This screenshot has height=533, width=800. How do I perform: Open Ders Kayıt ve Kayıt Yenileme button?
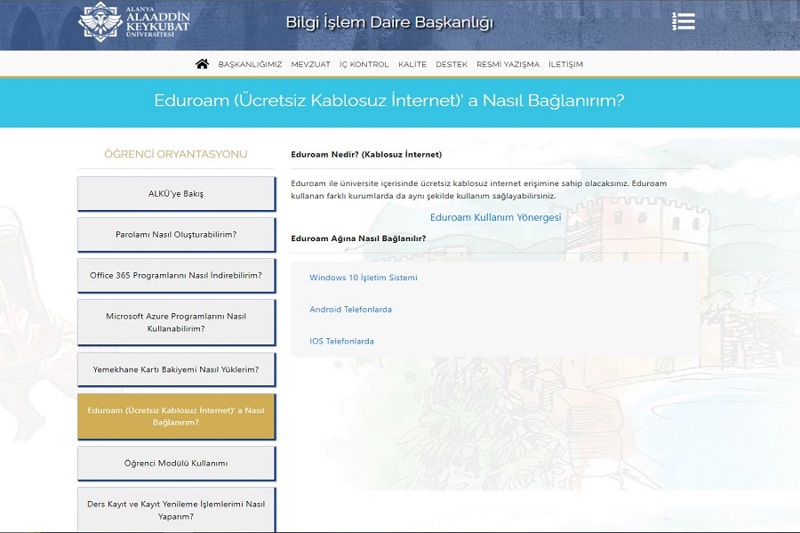tap(176, 510)
